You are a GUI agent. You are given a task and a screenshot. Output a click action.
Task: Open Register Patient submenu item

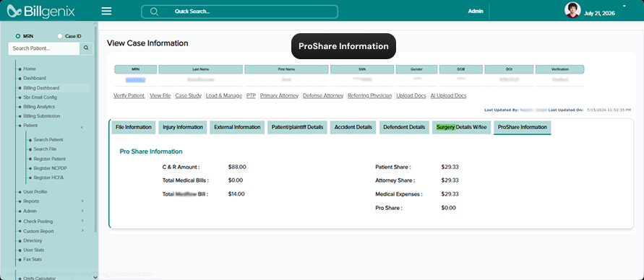(x=50, y=159)
